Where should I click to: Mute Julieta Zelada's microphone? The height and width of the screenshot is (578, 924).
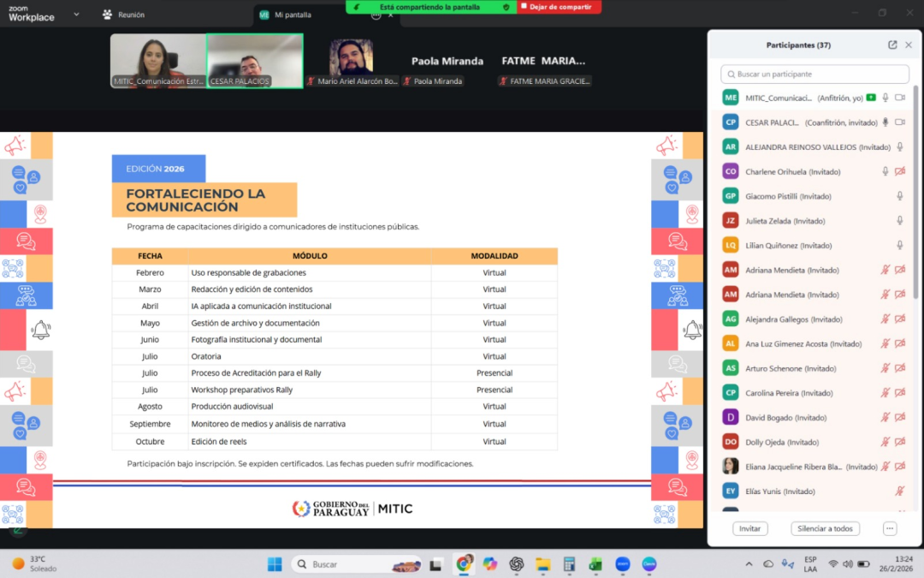(899, 220)
